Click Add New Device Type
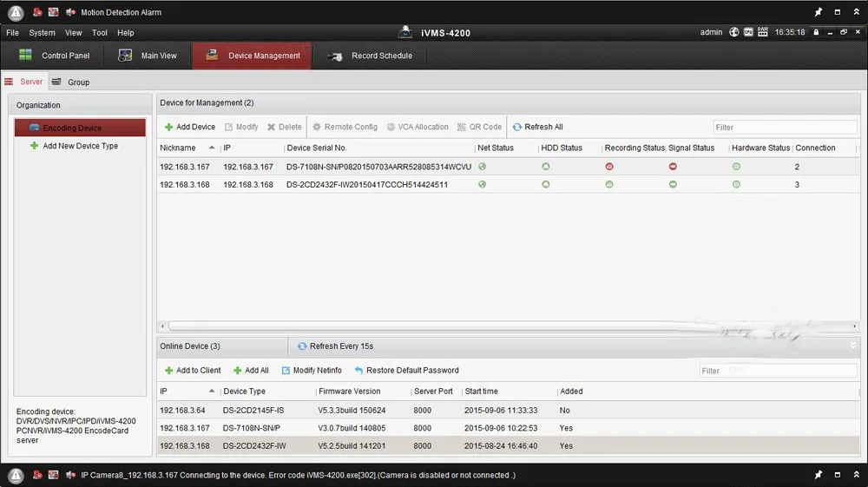This screenshot has height=487, width=868. [x=74, y=146]
